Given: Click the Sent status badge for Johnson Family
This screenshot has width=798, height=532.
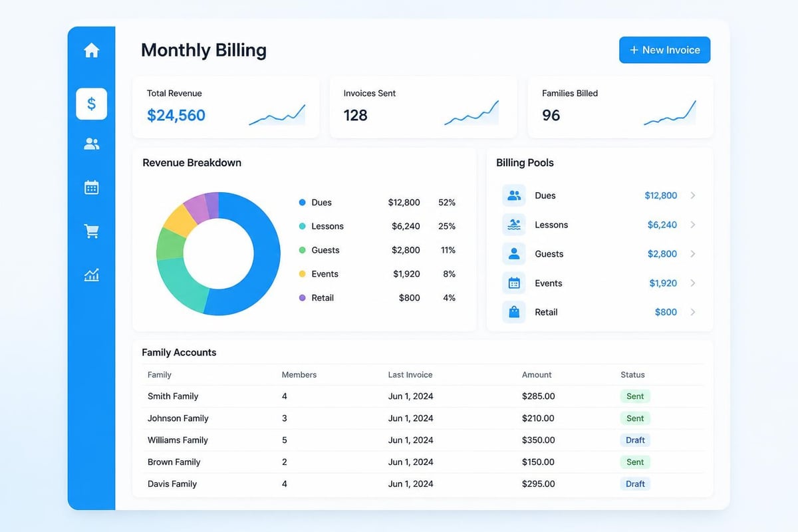Looking at the screenshot, I should [x=635, y=418].
